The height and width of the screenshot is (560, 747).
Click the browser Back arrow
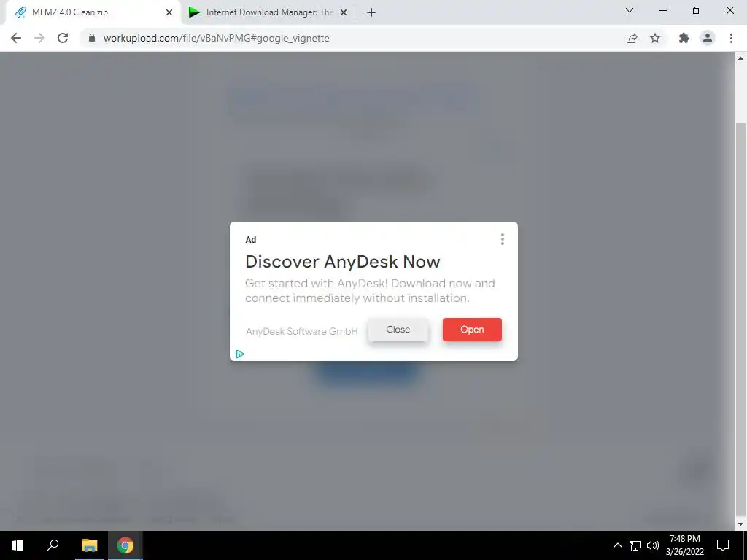(16, 38)
